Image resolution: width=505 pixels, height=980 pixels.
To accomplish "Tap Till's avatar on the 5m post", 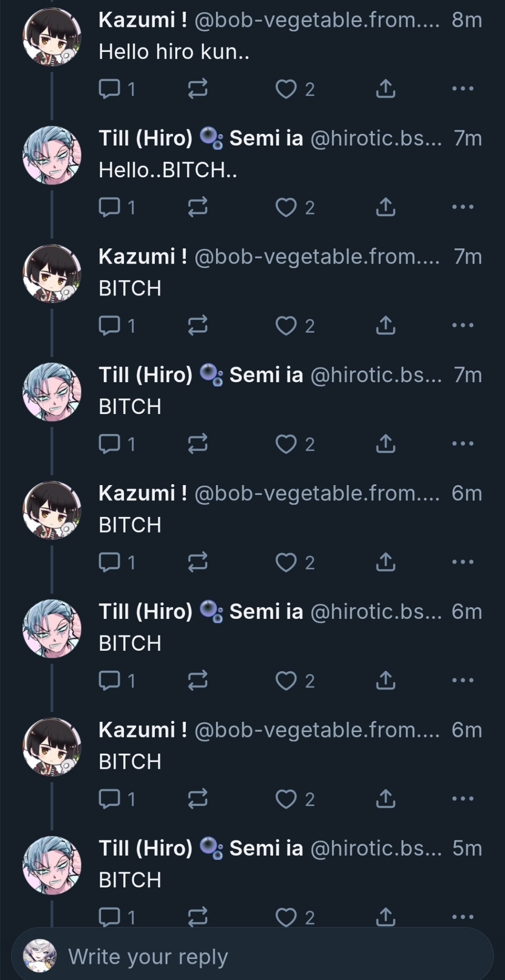I will click(x=52, y=865).
